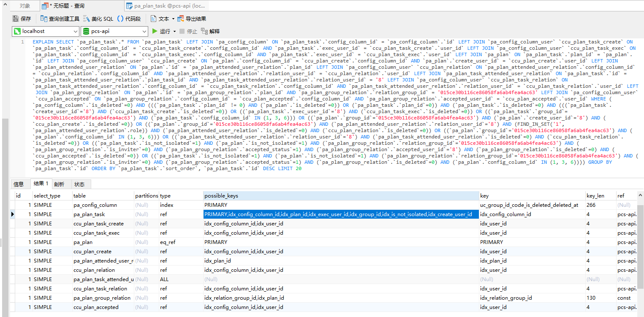The image size is (644, 317).
Task: Click Beautify SQL (美化 SQL) icon
Action: 87,19
